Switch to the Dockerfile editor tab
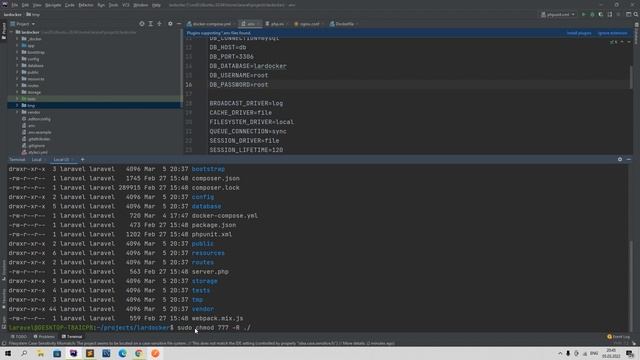 click(x=344, y=24)
